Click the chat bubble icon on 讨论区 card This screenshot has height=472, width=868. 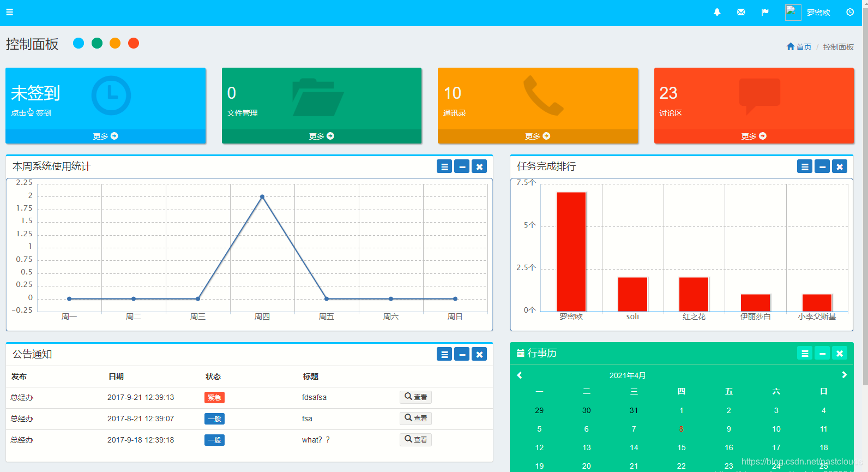(x=759, y=96)
